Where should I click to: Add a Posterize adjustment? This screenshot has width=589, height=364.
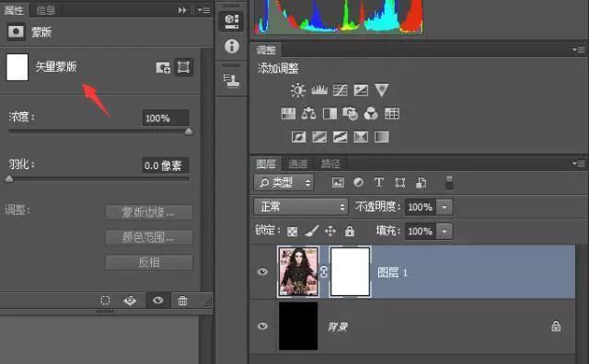point(319,137)
